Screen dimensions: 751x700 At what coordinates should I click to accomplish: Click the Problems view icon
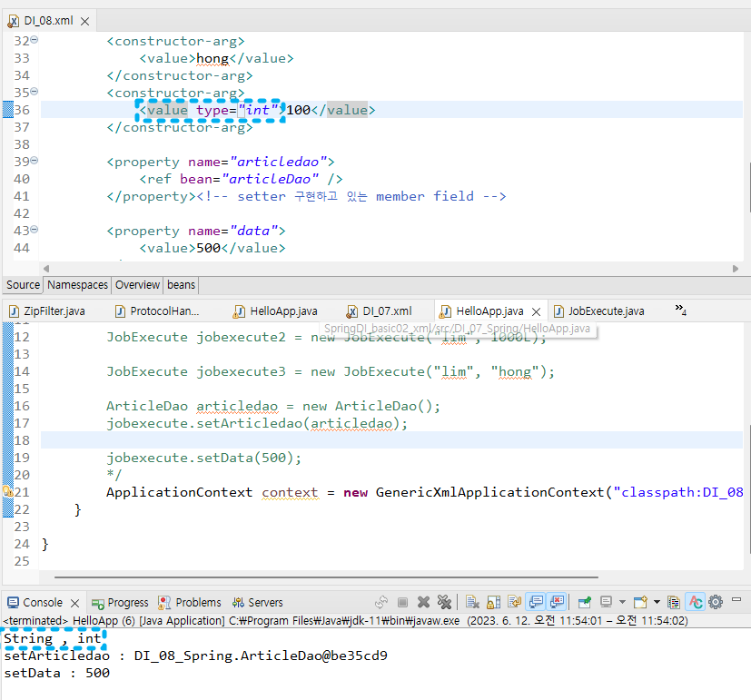tap(164, 602)
